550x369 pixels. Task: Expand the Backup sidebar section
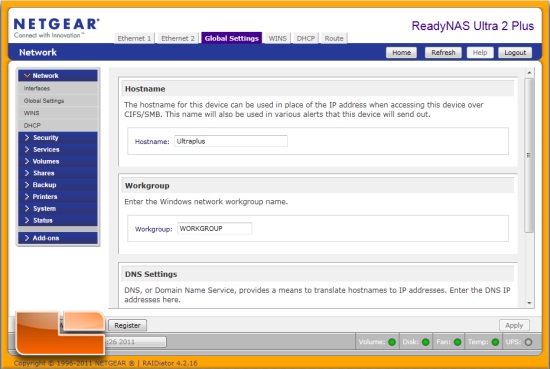tap(58, 185)
